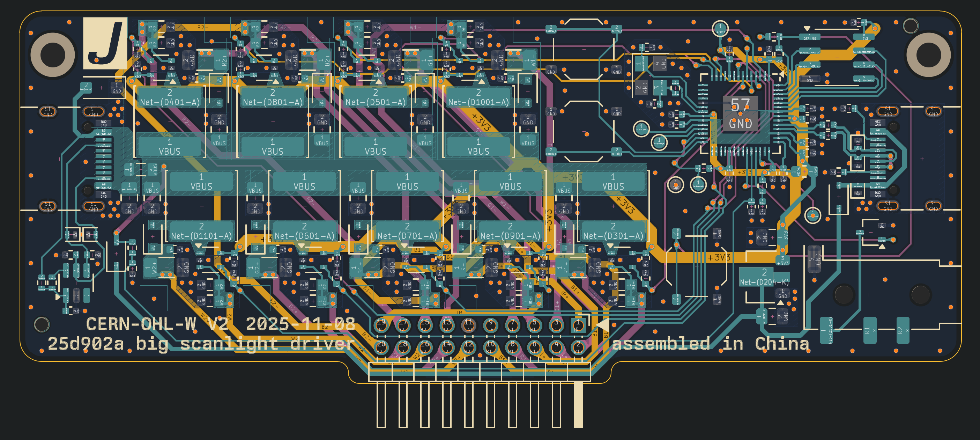Select the Net-(D901-A) pad
This screenshot has width=980, height=440.
(x=510, y=232)
